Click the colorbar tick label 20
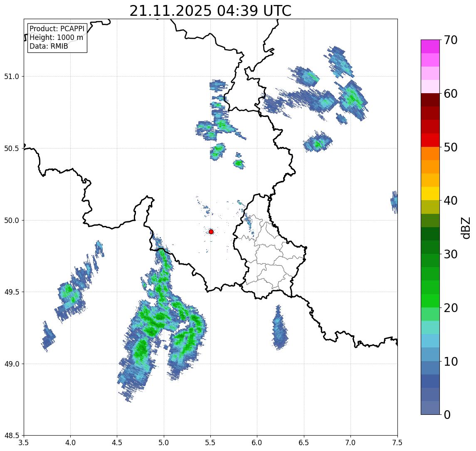 (x=451, y=308)
